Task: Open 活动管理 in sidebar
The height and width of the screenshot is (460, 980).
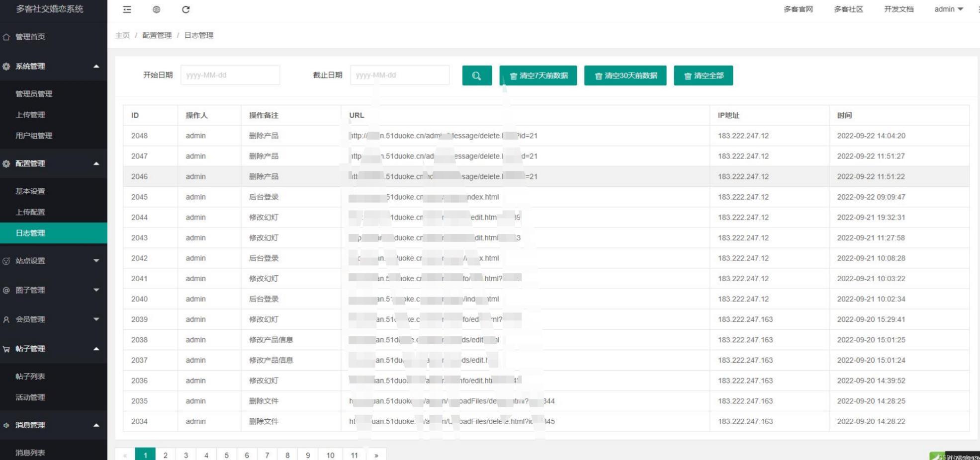Action: click(30, 397)
